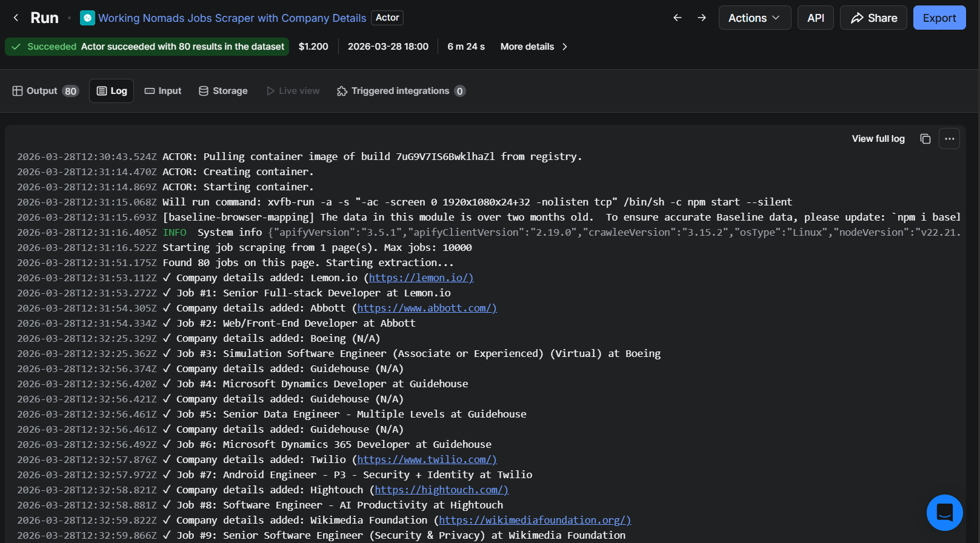This screenshot has height=543, width=980.
Task: Open Working Nomads Jobs Scraper actor link
Action: pyautogui.click(x=232, y=18)
